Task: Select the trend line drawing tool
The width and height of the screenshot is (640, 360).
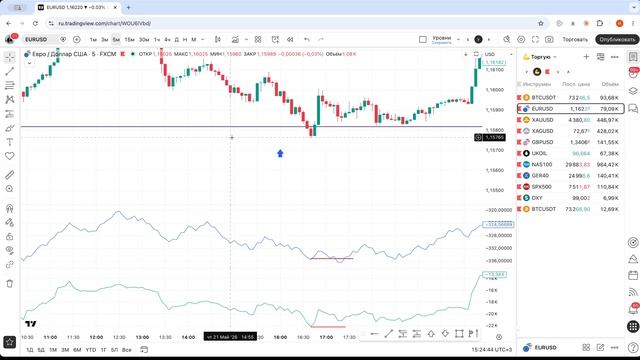Action: 10,71
